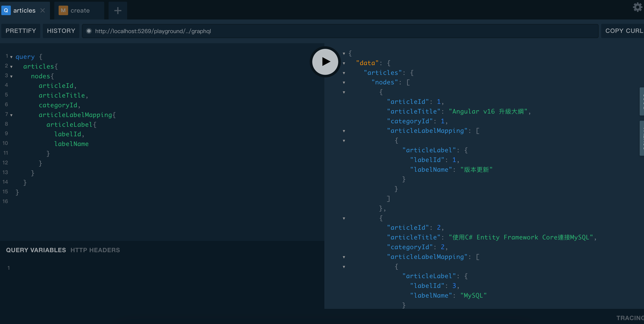Click the PRETTIFY button

tap(21, 31)
